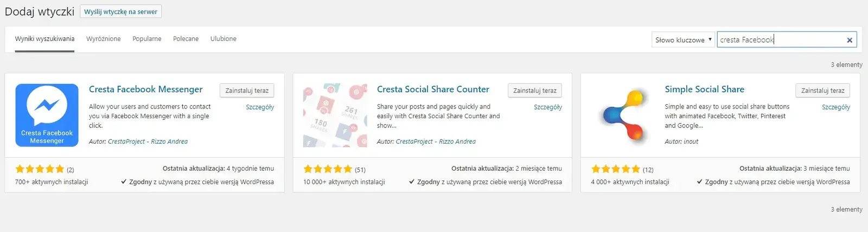Click the star rating of Simple Social Share
Image resolution: width=868 pixels, height=232 pixels.
tap(616, 169)
